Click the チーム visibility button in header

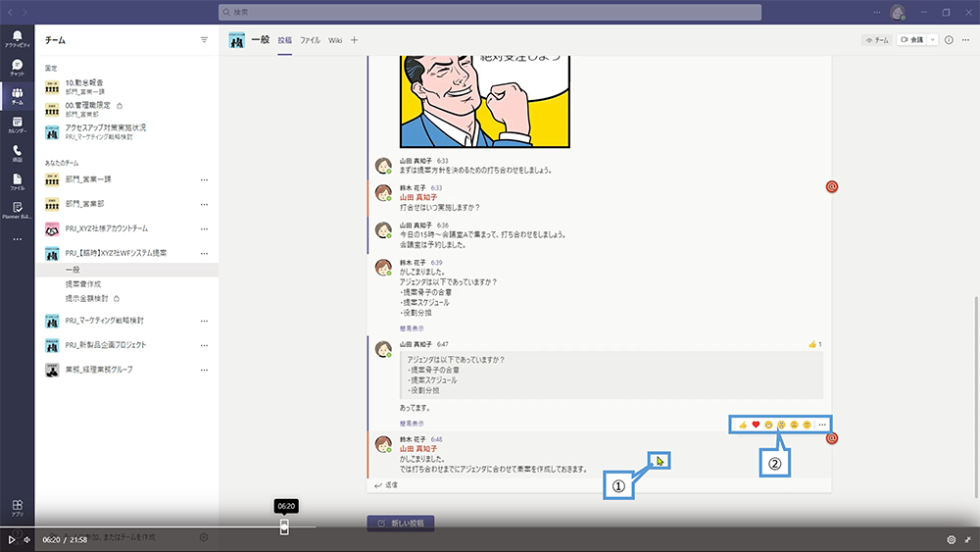(876, 40)
